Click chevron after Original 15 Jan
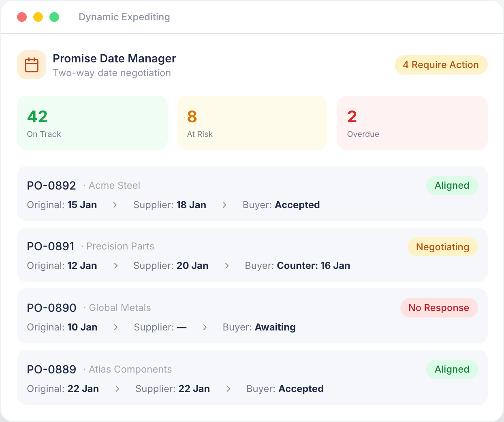 coord(115,205)
